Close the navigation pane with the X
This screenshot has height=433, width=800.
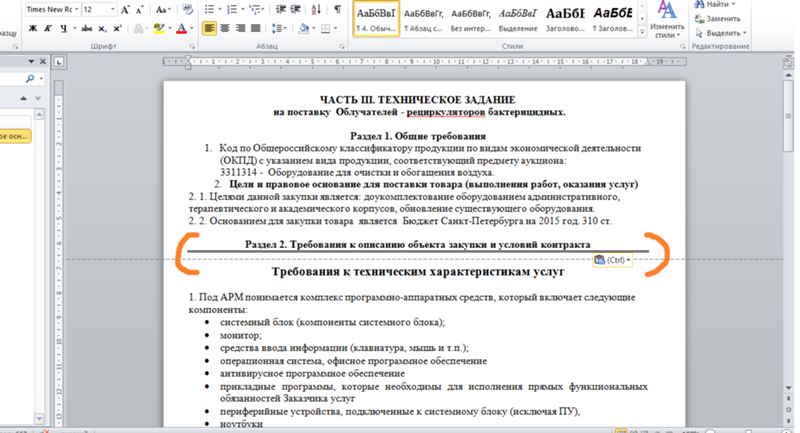tap(43, 61)
